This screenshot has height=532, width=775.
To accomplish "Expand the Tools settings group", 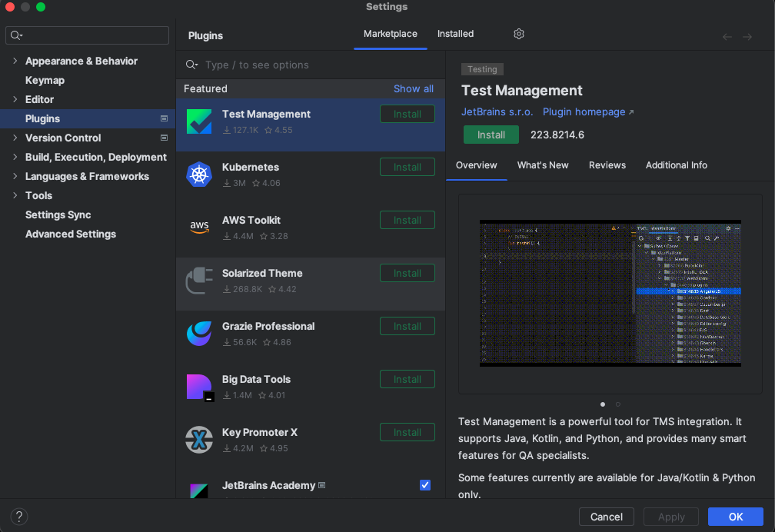I will 15,196.
